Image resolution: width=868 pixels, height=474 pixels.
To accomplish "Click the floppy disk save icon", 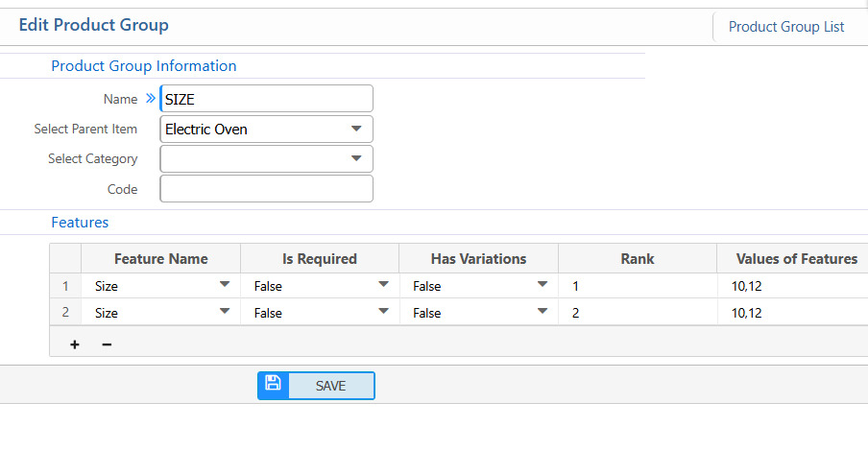I will pyautogui.click(x=273, y=385).
